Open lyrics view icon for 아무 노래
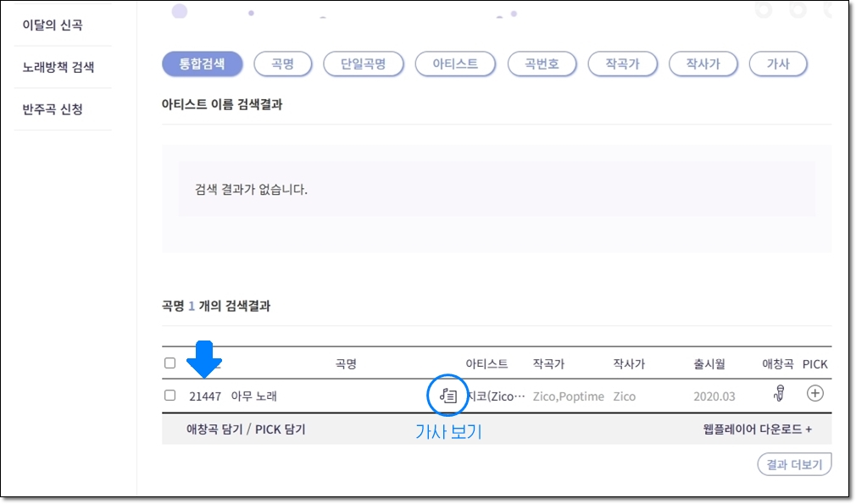The height and width of the screenshot is (504, 856). (448, 395)
